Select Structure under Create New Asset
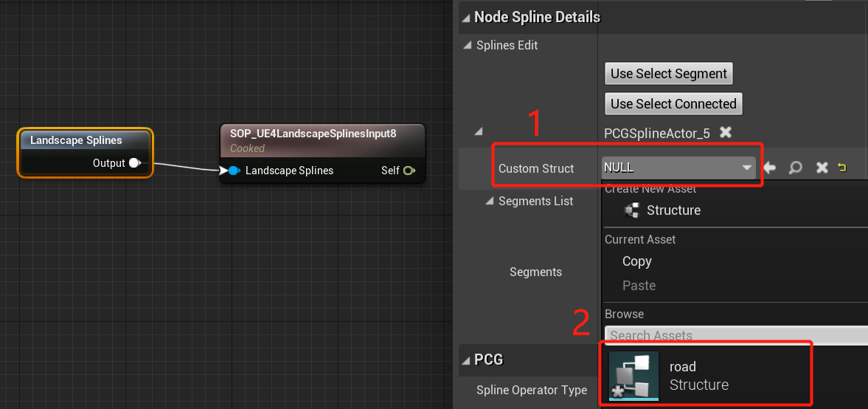 (673, 210)
